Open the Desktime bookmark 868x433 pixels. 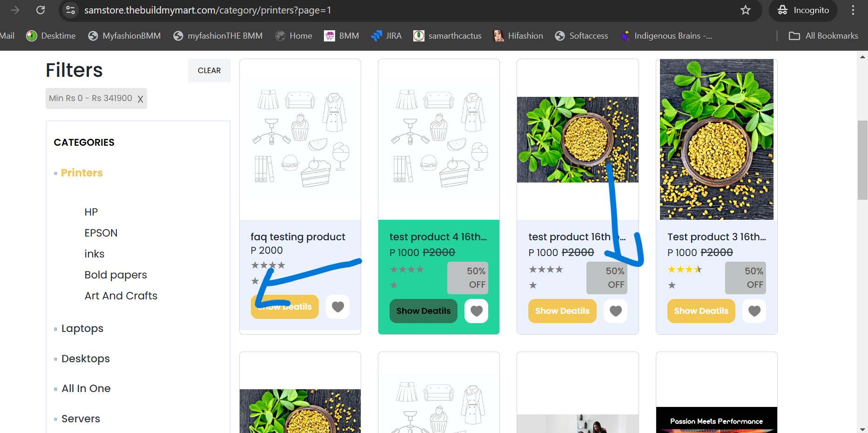(51, 36)
